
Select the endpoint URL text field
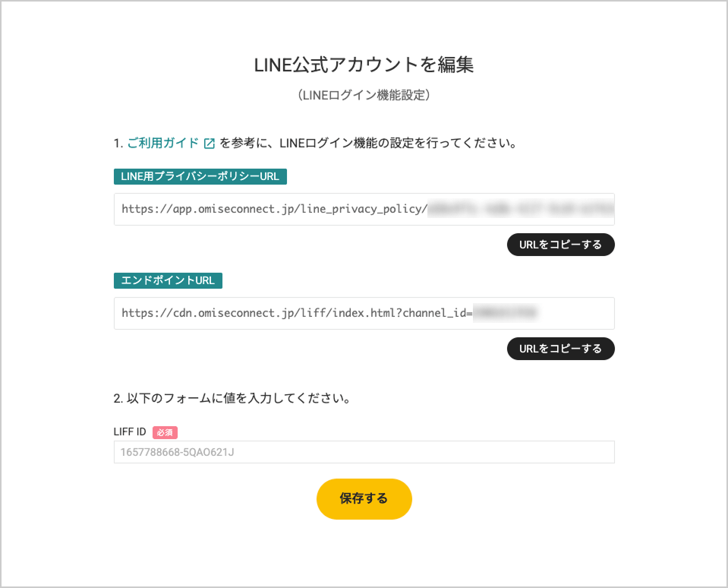tap(364, 314)
